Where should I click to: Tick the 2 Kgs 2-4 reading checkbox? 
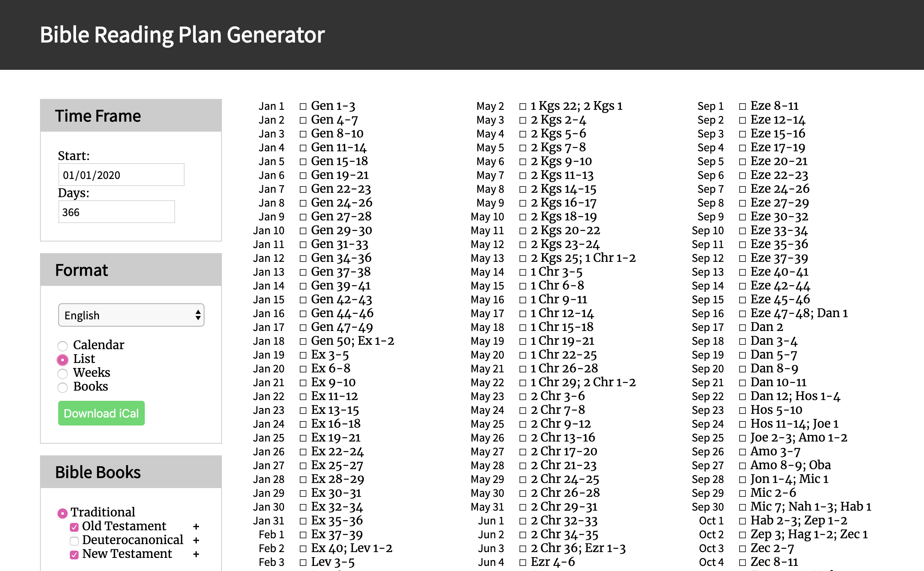pyautogui.click(x=523, y=120)
